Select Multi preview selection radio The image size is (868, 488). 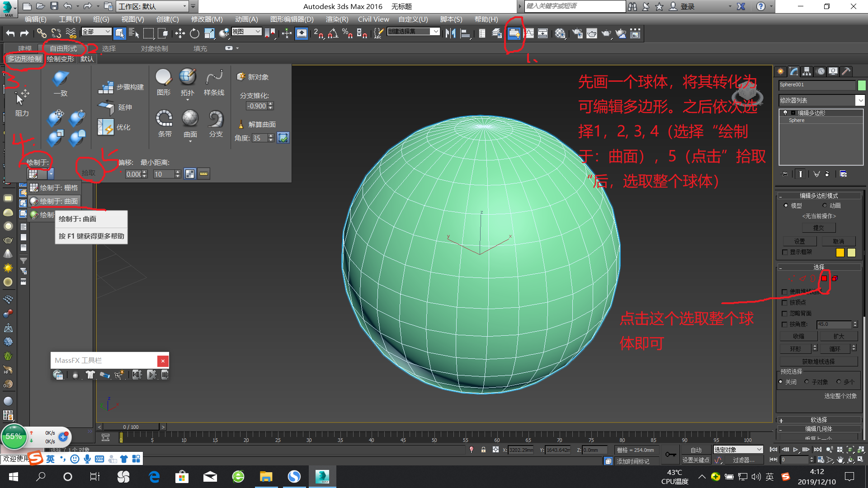[839, 382]
